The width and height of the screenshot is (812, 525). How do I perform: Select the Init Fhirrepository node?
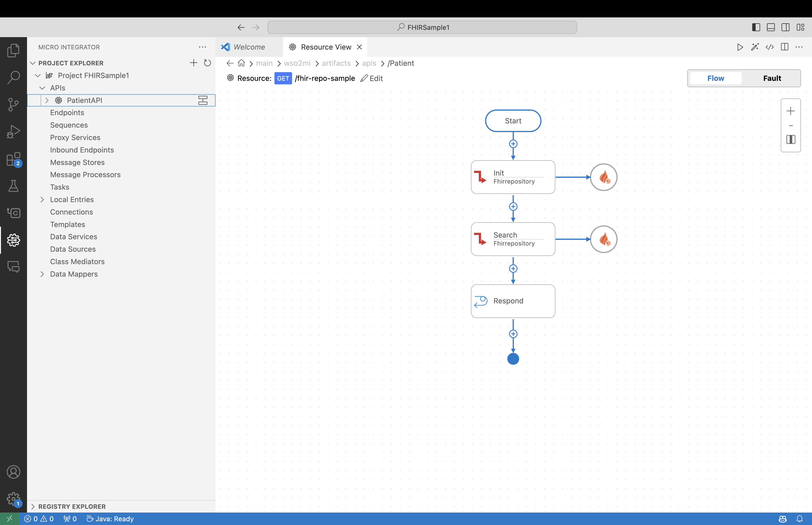(x=513, y=177)
